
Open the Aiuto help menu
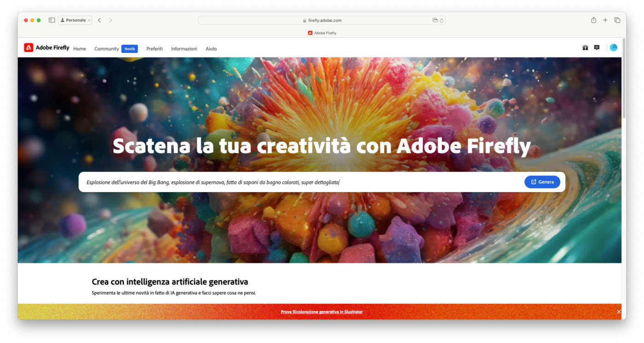[211, 49]
